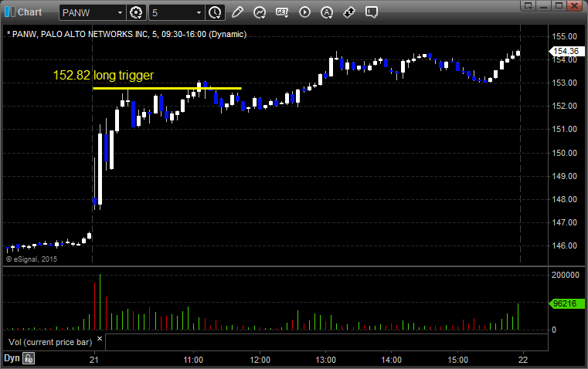The height and width of the screenshot is (369, 588).
Task: Open the GET studies menu
Action: 282,12
